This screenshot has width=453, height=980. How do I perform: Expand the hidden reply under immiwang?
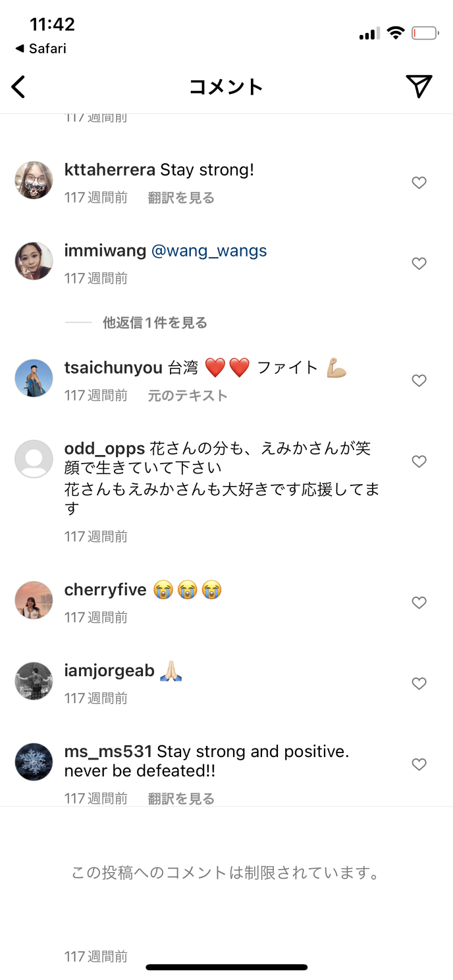155,323
